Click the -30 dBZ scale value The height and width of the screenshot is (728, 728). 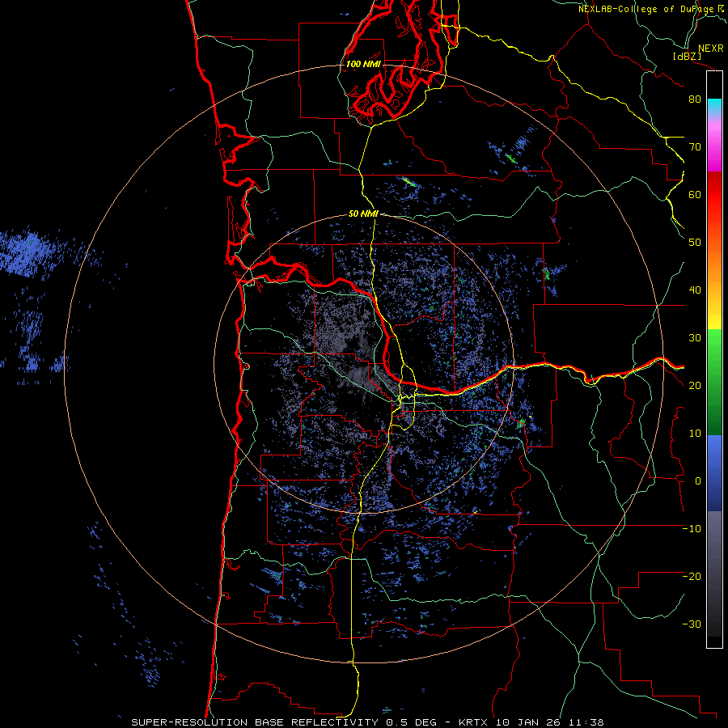692,624
